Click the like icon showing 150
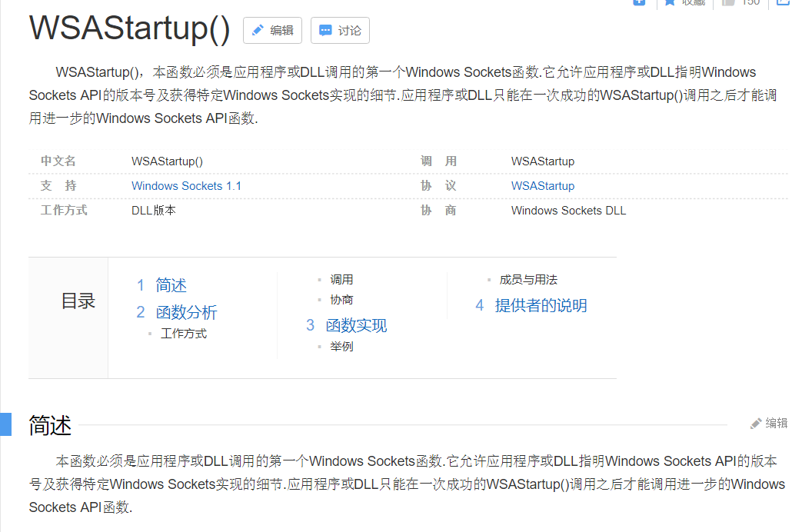The image size is (792, 532). pyautogui.click(x=727, y=3)
